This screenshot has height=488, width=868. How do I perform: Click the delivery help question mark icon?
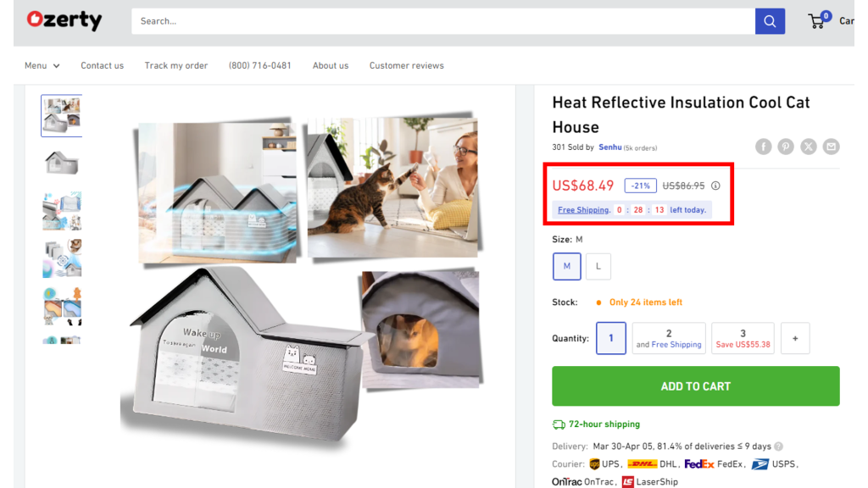coord(779,446)
